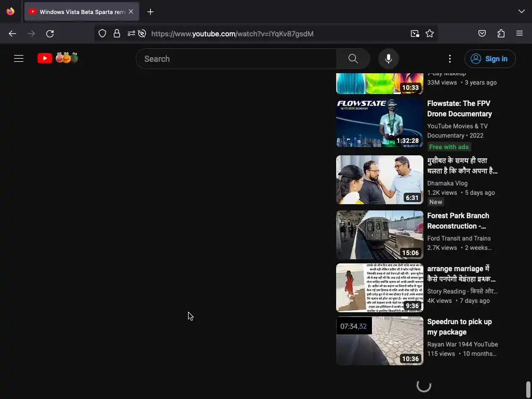The width and height of the screenshot is (532, 399).
Task: Open Flowstate: The FPV Drone Documentary title
Action: (459, 109)
